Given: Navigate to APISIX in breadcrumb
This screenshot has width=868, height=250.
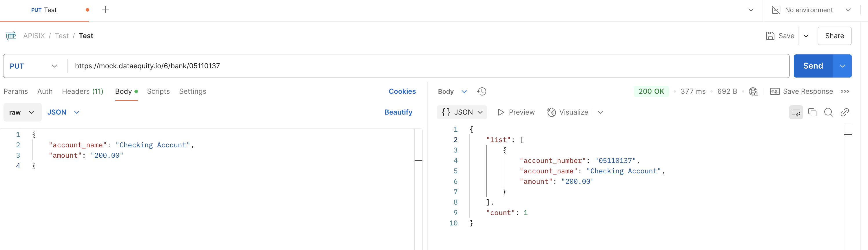Looking at the screenshot, I should point(34,36).
